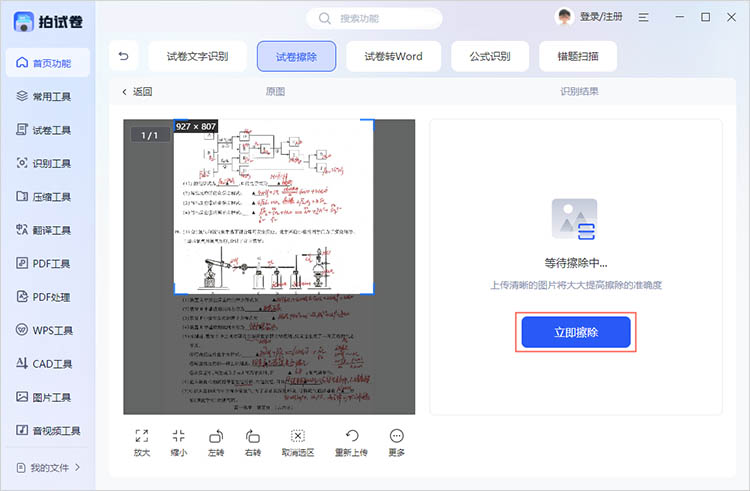The width and height of the screenshot is (750, 491).
Task: Go back using the 返回 link
Action: (x=137, y=92)
